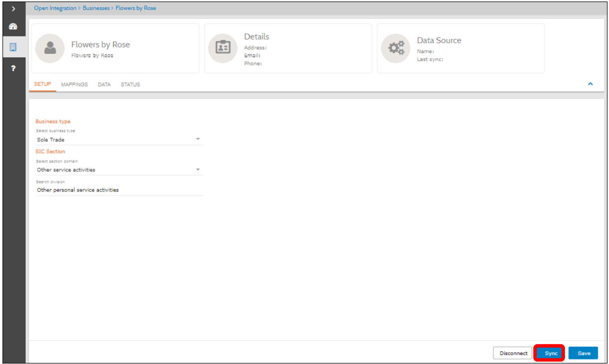Open the STATUS tab

tap(130, 84)
